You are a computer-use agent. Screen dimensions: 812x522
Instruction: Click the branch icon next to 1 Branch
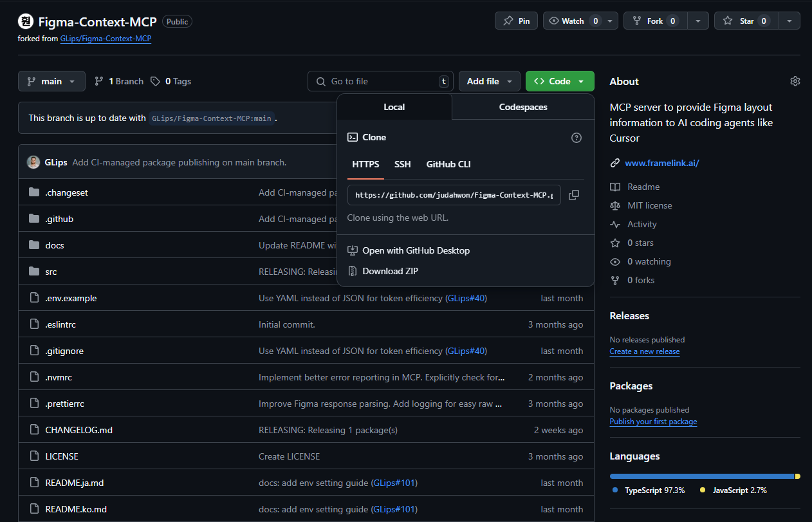[98, 81]
